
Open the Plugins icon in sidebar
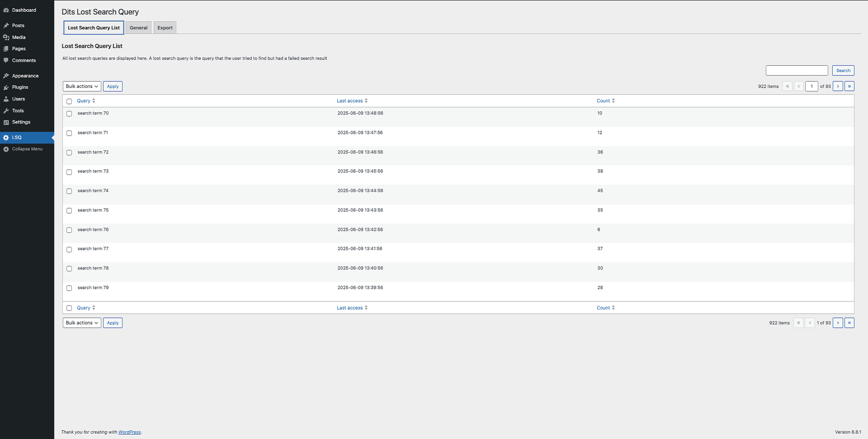coord(6,87)
